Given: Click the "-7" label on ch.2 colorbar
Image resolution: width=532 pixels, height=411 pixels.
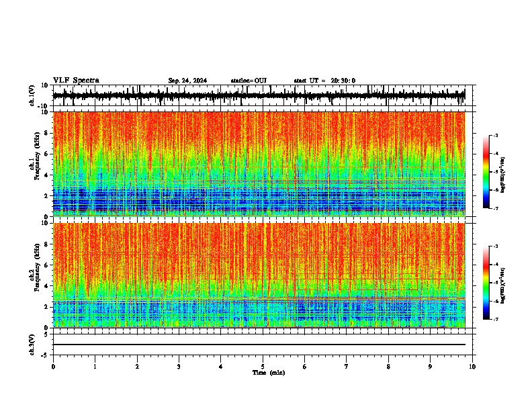Looking at the screenshot, I should pyautogui.click(x=496, y=320).
